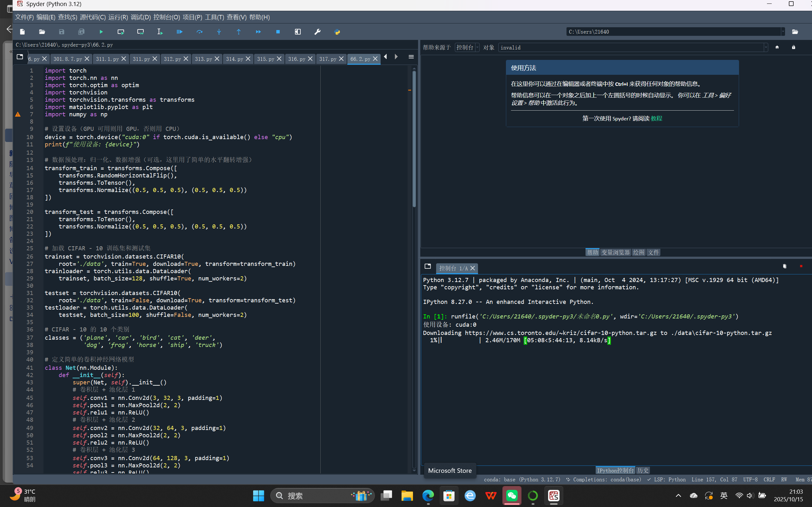Close the 317.py editor tab
The height and width of the screenshot is (507, 812).
coord(341,59)
